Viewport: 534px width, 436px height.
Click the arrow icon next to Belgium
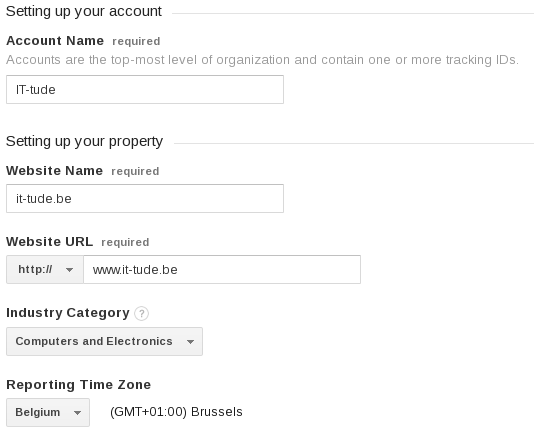77,413
